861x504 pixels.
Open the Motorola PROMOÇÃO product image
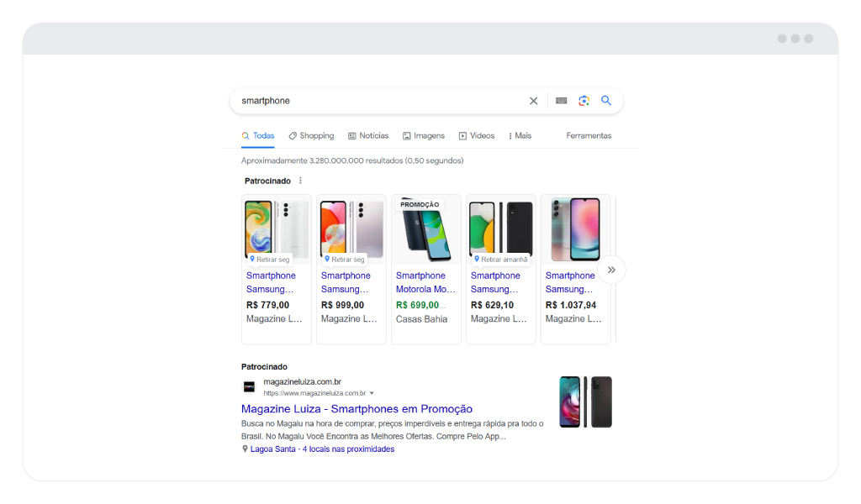coord(426,230)
